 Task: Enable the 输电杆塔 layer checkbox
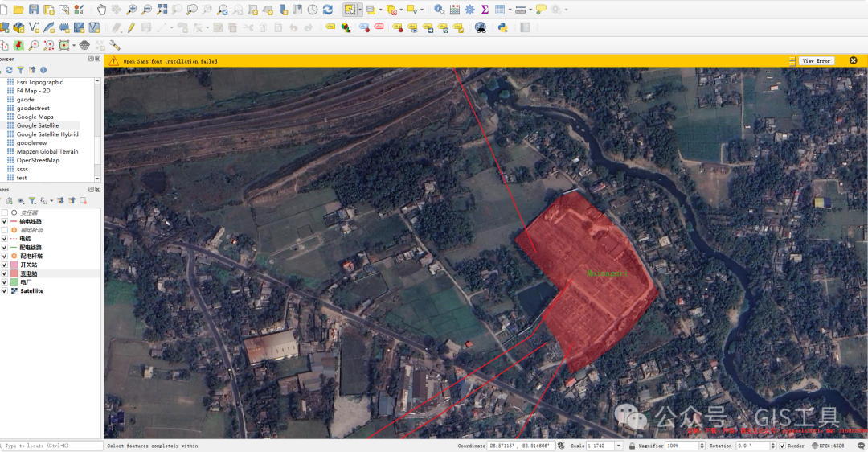[5, 230]
